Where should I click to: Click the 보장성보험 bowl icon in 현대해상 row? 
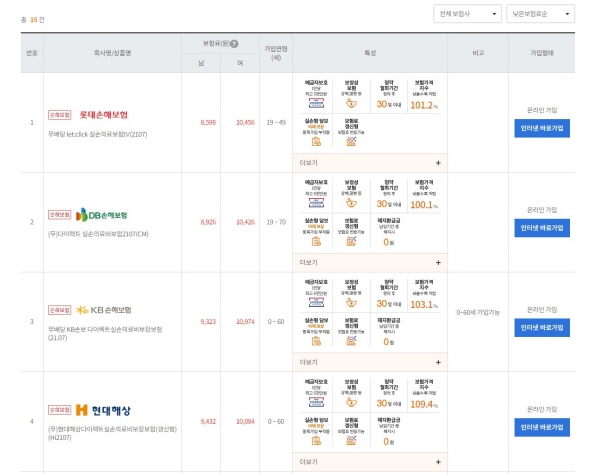[x=351, y=402]
